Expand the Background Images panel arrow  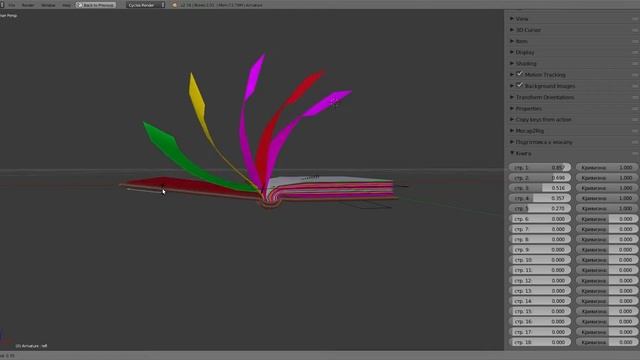click(512, 86)
